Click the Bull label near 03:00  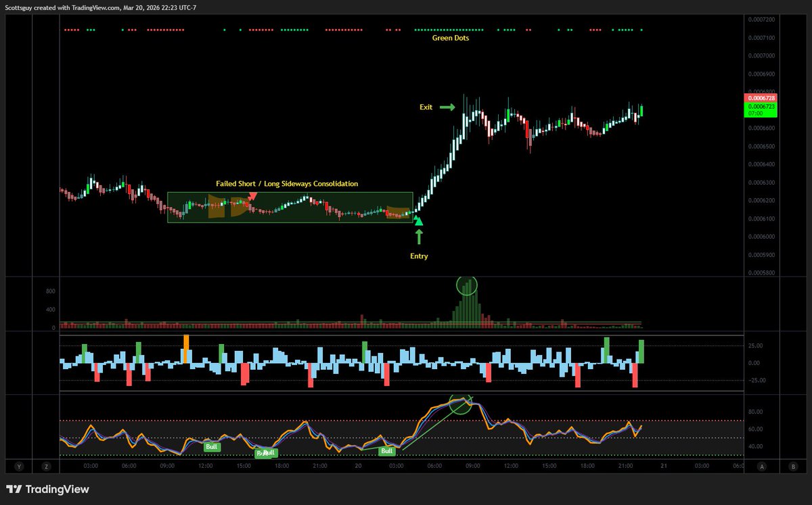(386, 451)
